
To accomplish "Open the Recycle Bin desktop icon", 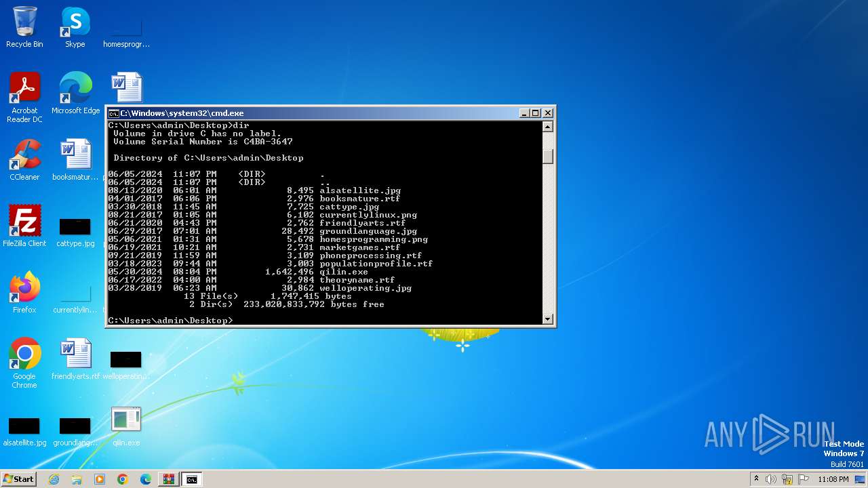I will [x=24, y=27].
